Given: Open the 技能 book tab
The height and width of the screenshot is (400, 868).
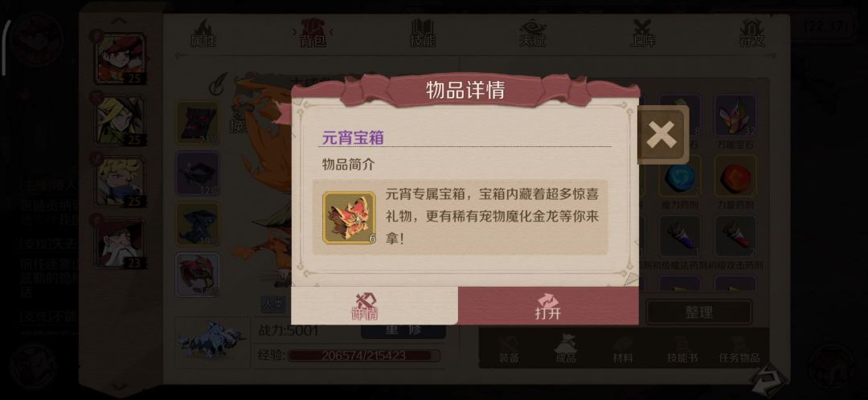Looking at the screenshot, I should [x=423, y=33].
